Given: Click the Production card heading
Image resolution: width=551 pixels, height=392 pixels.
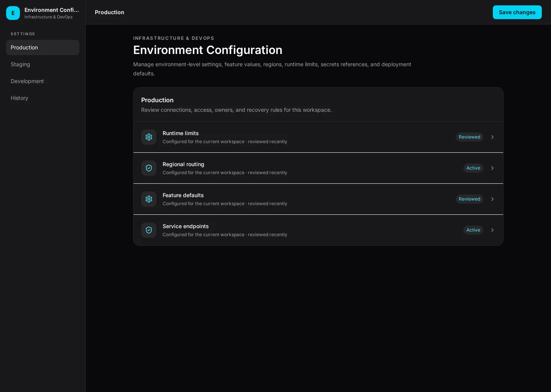Looking at the screenshot, I should tap(157, 100).
